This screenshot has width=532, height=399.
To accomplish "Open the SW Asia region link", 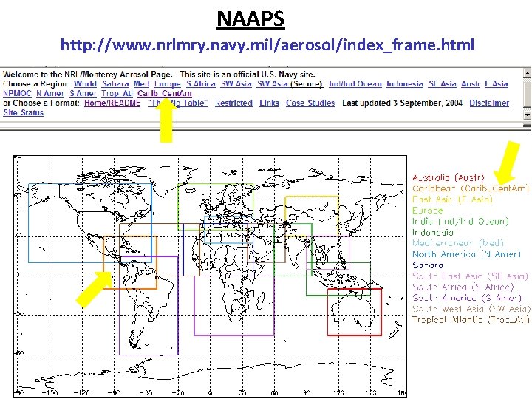I will click(x=236, y=83).
